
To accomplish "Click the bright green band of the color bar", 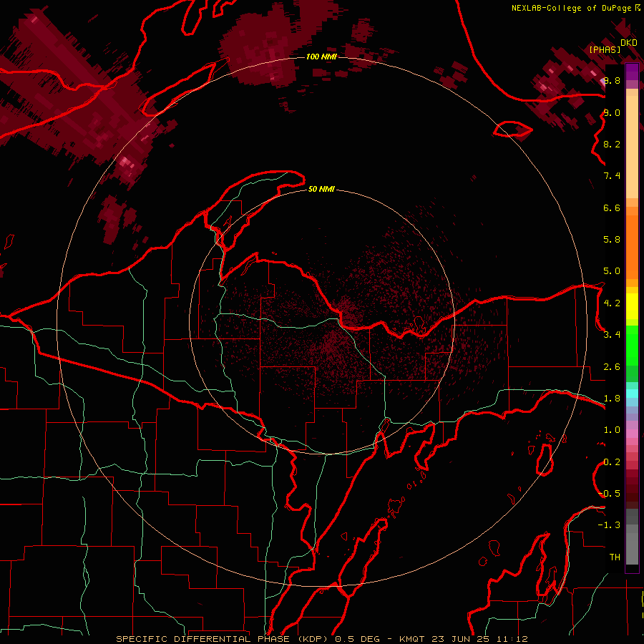I will [x=632, y=345].
